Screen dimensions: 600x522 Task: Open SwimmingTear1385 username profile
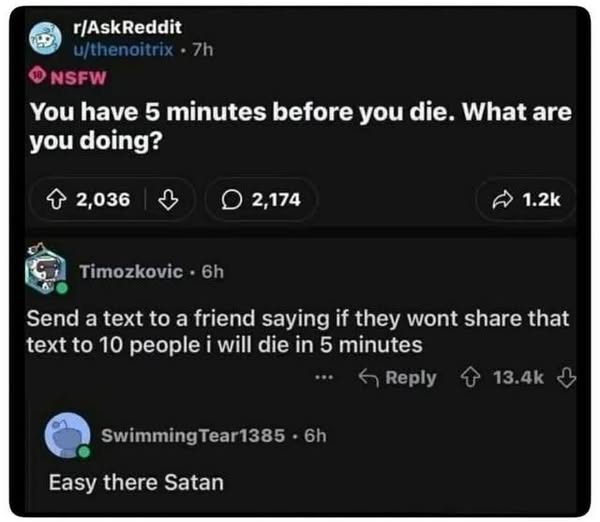point(193,436)
